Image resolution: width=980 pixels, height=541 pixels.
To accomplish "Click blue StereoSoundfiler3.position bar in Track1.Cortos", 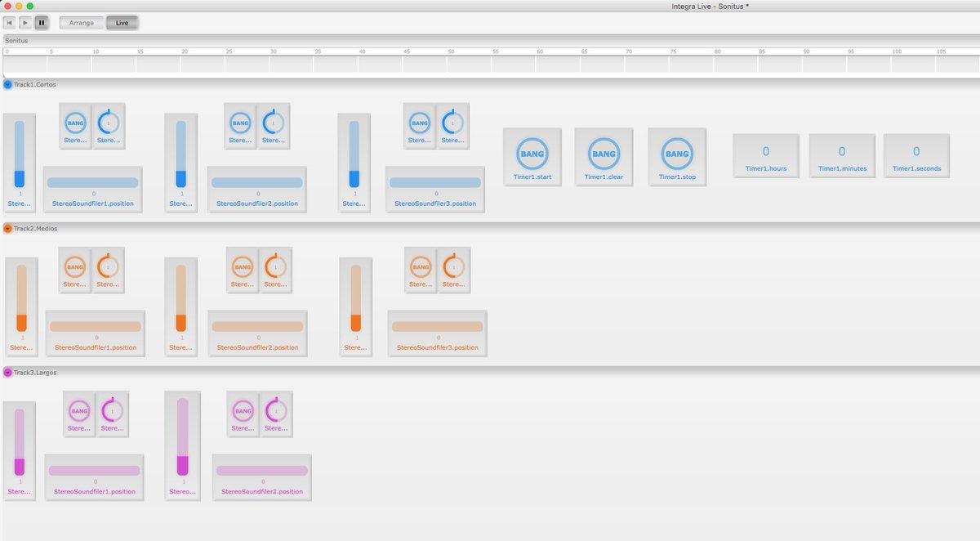I will point(435,182).
